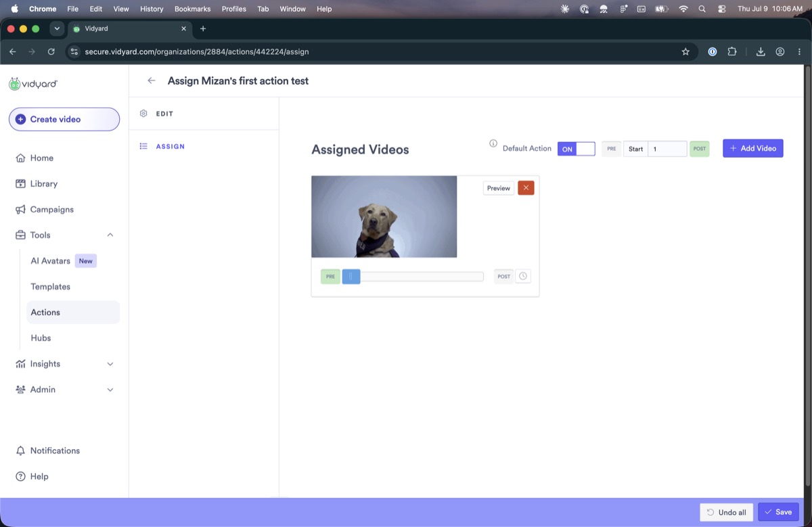Click the Chrome forward arrow
This screenshot has width=812, height=527.
pyautogui.click(x=32, y=51)
